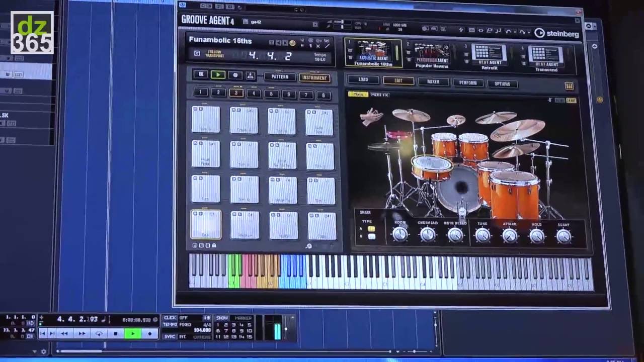
Task: Click the Cubase rewind button
Action: click(64, 333)
